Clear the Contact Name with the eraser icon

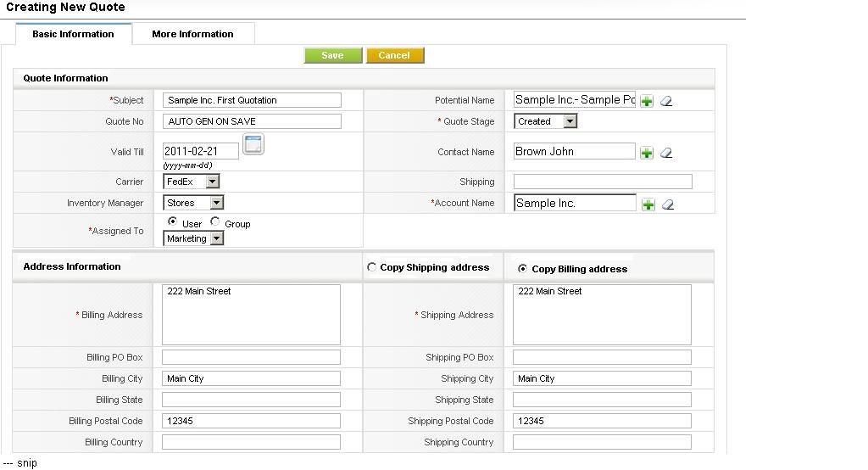coord(666,153)
